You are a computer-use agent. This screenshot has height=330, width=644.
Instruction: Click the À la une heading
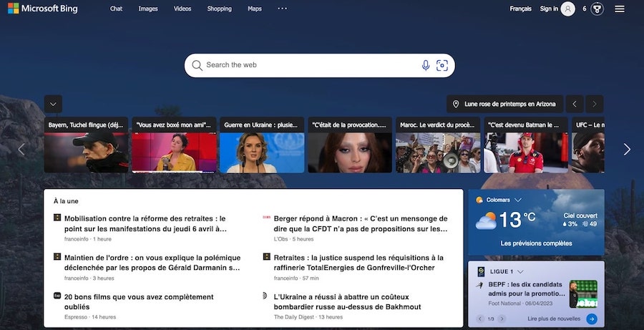click(66, 201)
